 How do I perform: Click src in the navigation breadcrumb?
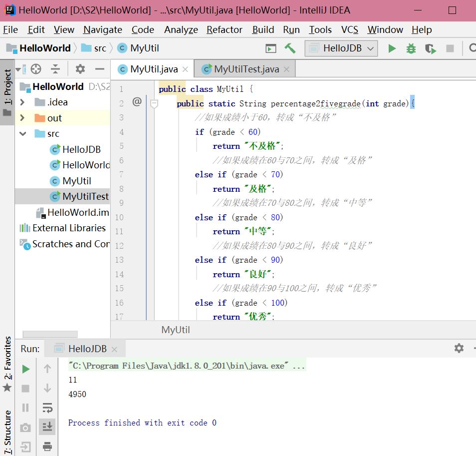[94, 48]
